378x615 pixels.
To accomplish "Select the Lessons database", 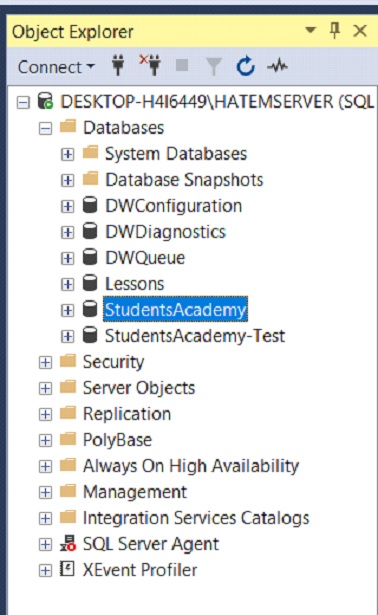I will (134, 284).
